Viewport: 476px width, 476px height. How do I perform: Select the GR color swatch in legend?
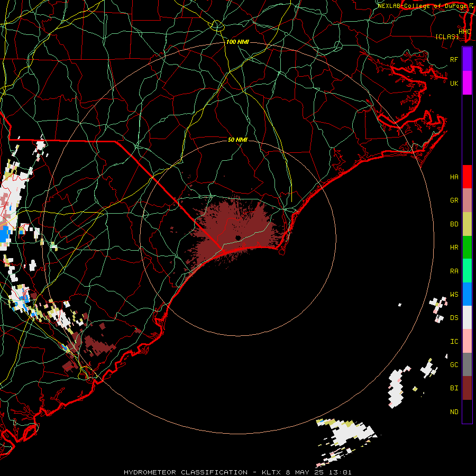point(467,200)
